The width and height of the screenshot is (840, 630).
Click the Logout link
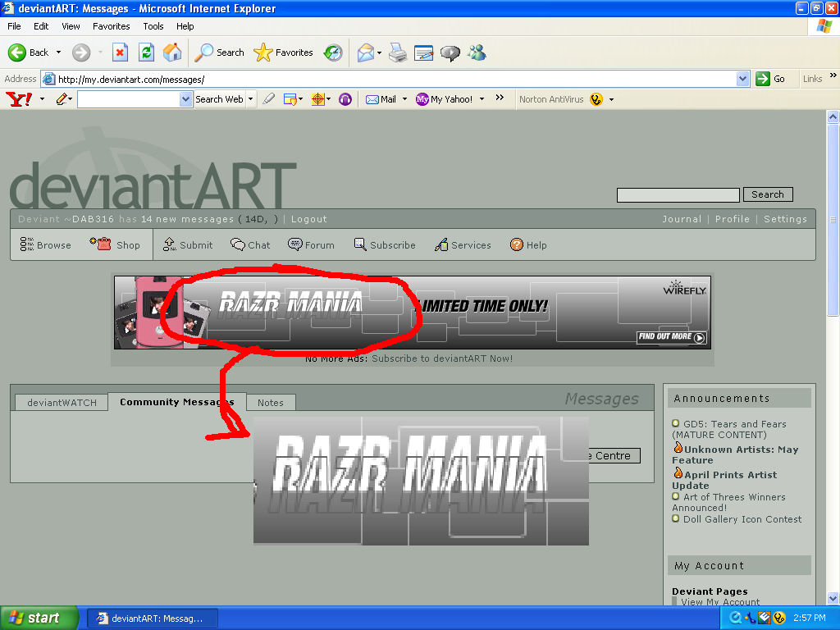tap(308, 219)
